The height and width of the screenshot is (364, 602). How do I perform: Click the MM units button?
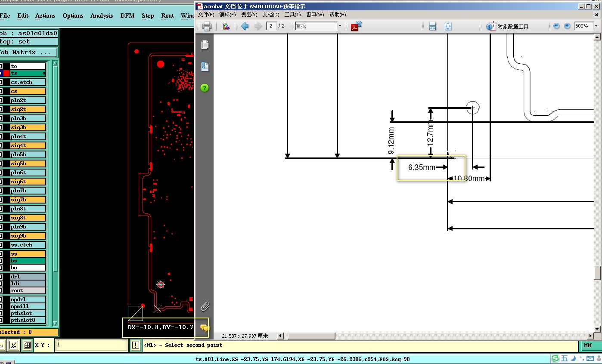(588, 345)
